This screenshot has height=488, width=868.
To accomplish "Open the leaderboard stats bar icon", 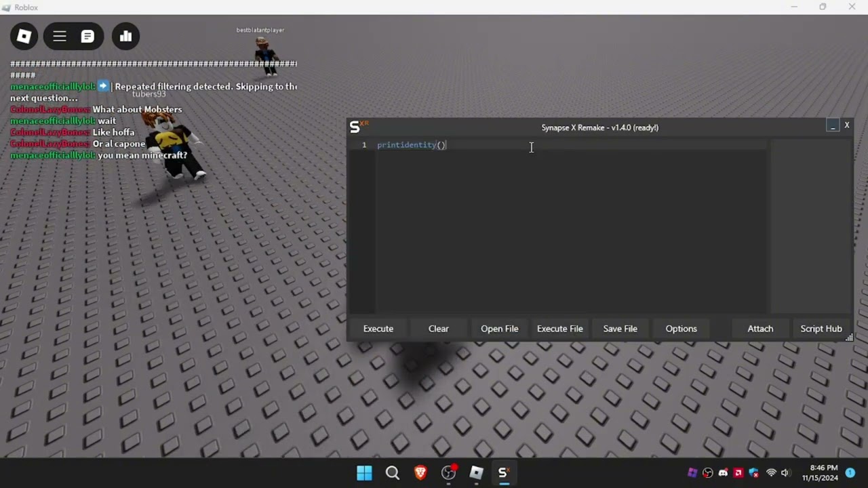I will 125,37.
